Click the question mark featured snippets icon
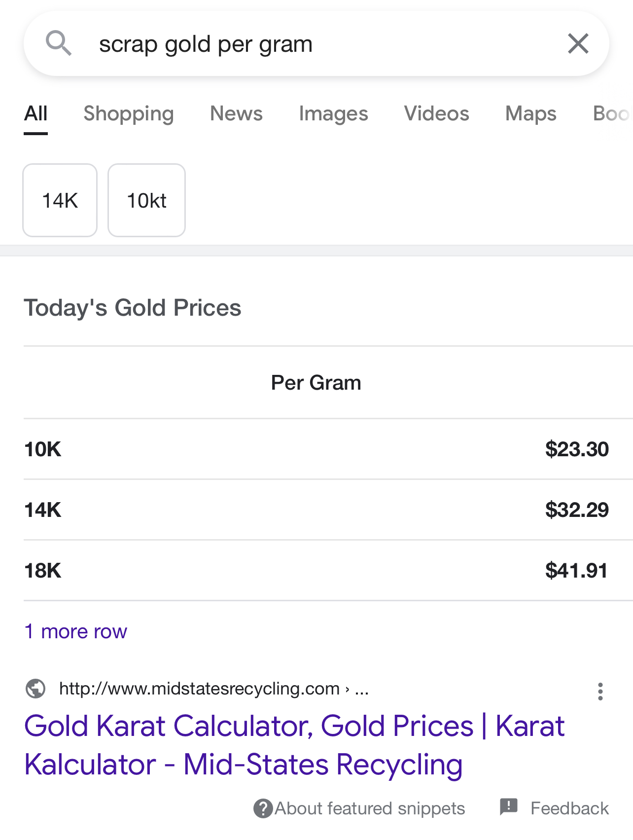The width and height of the screenshot is (633, 840). tap(263, 808)
